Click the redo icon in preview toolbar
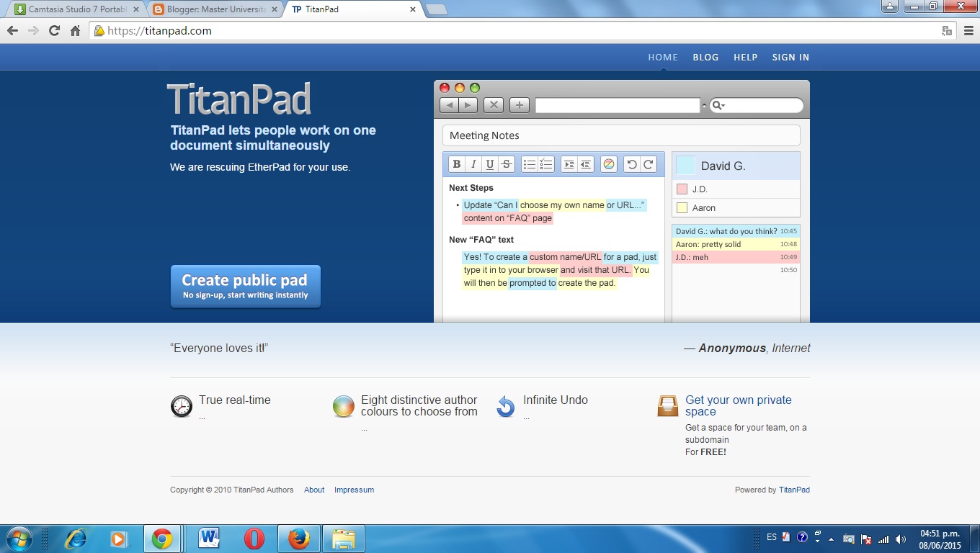Viewport: 980px width, 553px height. click(x=649, y=164)
